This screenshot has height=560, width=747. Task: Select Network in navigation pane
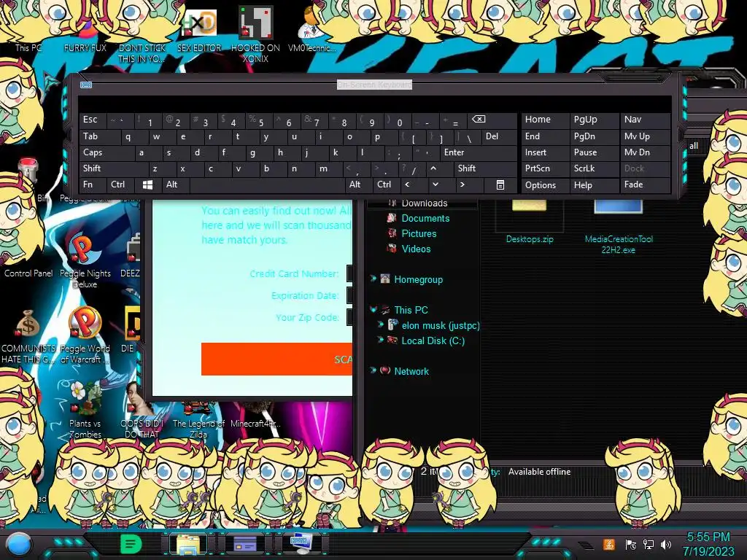(x=411, y=371)
